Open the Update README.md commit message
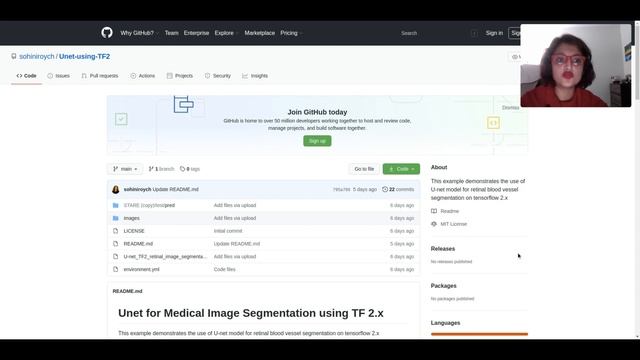Screen dimensions: 640x360 pos(176,189)
